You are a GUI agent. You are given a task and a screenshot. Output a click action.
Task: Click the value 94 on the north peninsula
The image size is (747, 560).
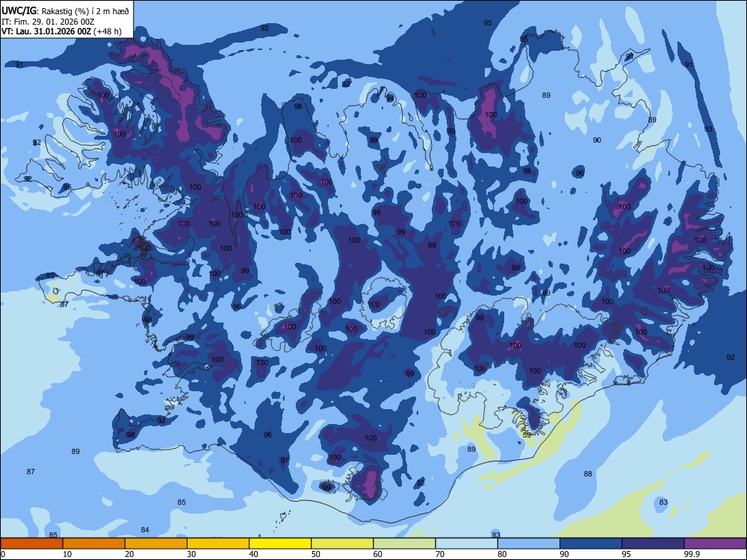click(390, 98)
